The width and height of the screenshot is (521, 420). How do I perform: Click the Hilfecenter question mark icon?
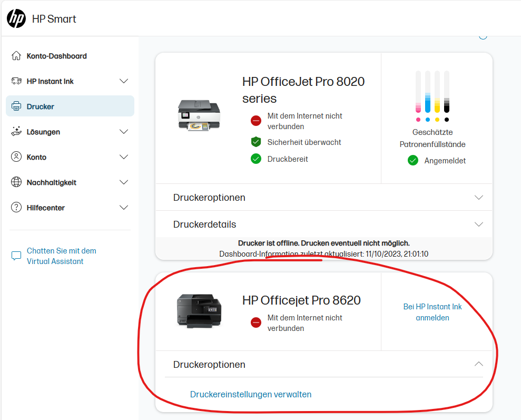[x=16, y=208]
